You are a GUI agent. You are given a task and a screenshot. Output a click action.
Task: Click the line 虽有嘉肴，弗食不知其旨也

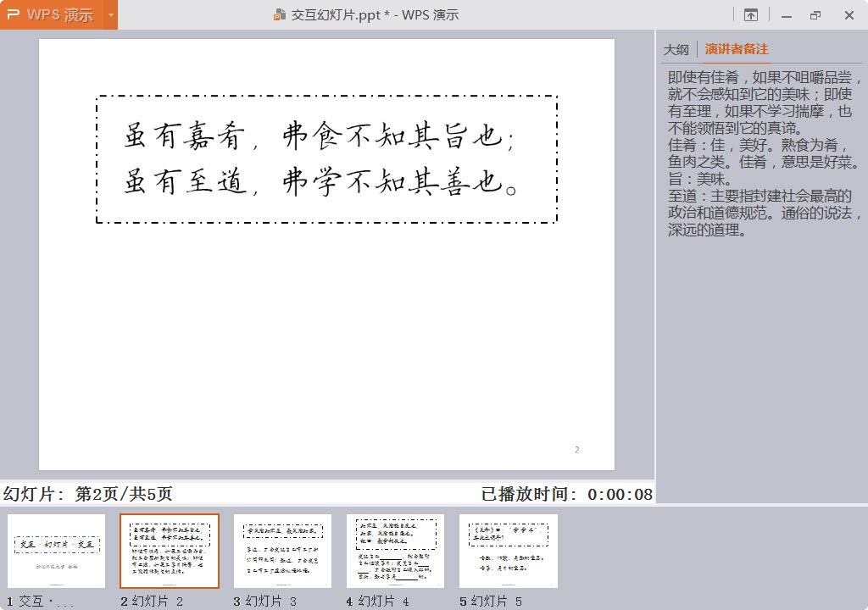320,136
